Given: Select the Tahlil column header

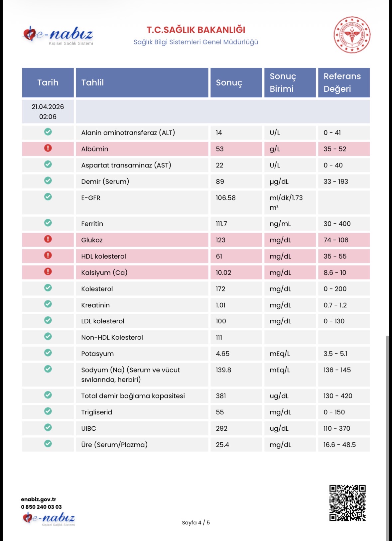Looking at the screenshot, I should pyautogui.click(x=142, y=83).
